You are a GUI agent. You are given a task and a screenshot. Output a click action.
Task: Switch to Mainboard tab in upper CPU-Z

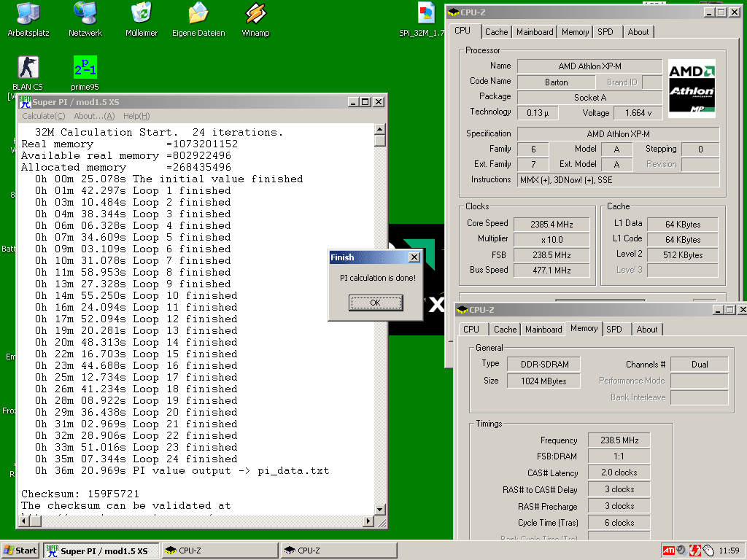pyautogui.click(x=535, y=32)
